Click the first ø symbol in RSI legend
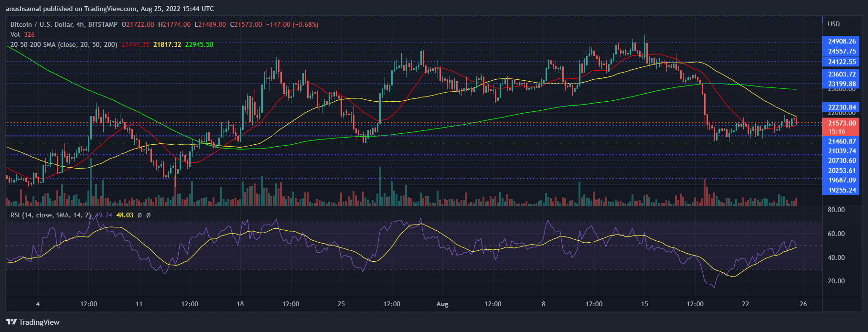The height and width of the screenshot is (332, 868). 139,215
